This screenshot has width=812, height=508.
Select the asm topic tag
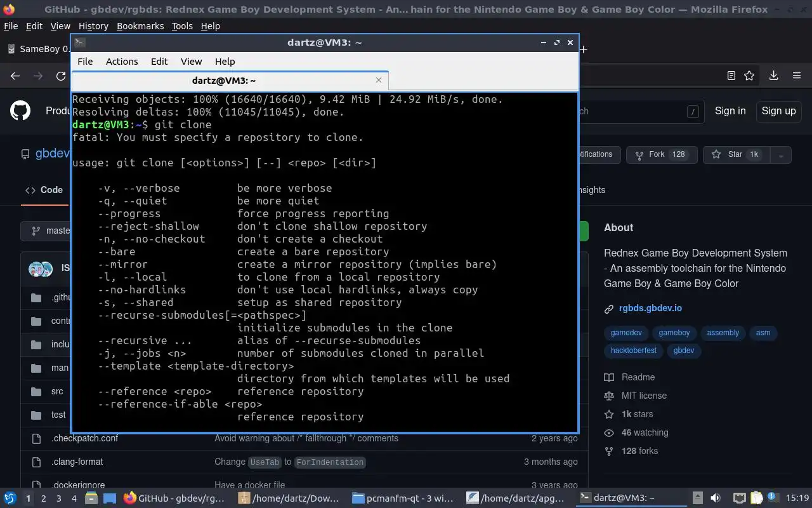[763, 333]
